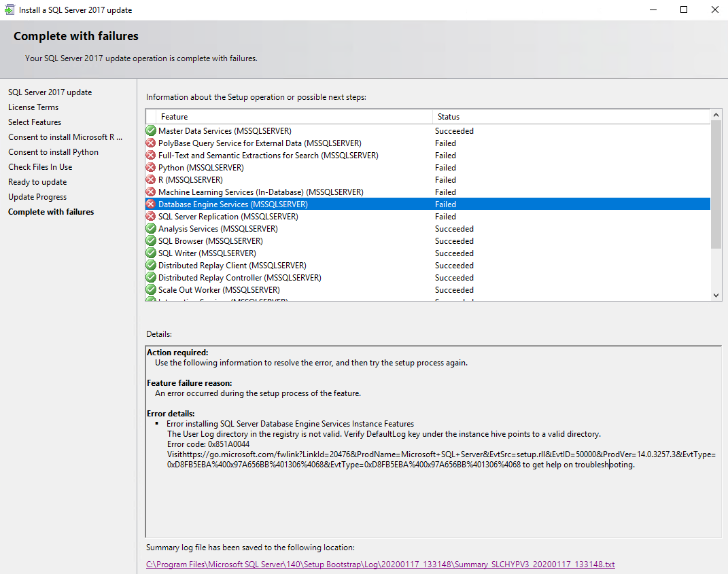This screenshot has width=728, height=574.
Task: Sort list by Status column header
Action: click(571, 116)
